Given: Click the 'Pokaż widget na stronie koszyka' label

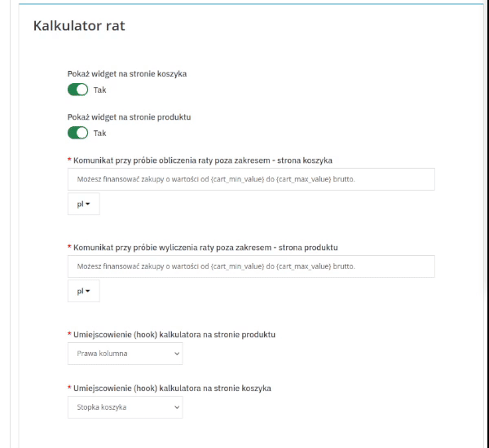Looking at the screenshot, I should point(127,73).
